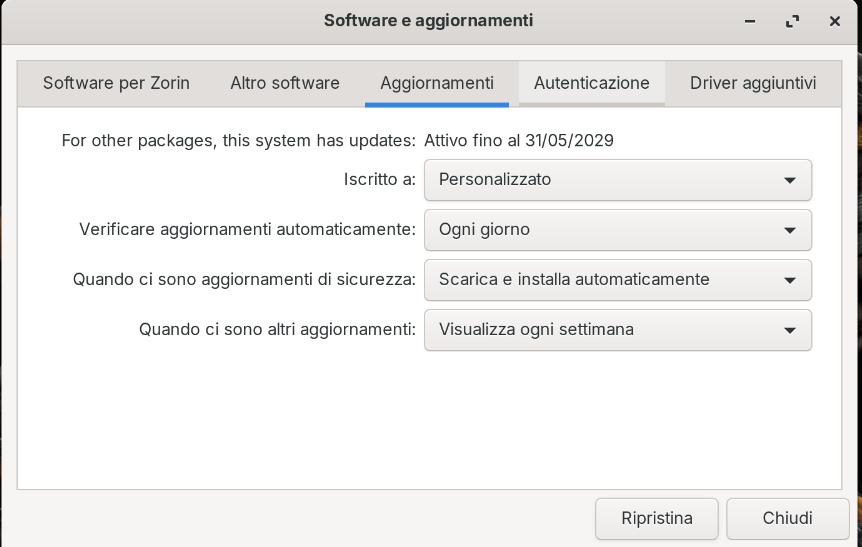Screen dimensions: 862x547
Task: Open the 'Scarica e installa automaticamente' dropdown
Action: 617,280
